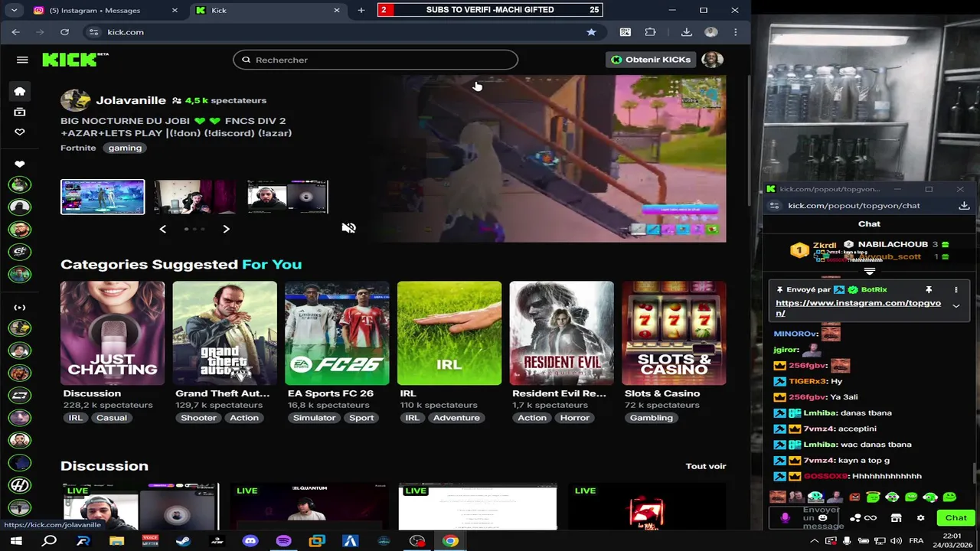Bookmark this page with star icon
The height and width of the screenshot is (551, 980).
pos(591,32)
